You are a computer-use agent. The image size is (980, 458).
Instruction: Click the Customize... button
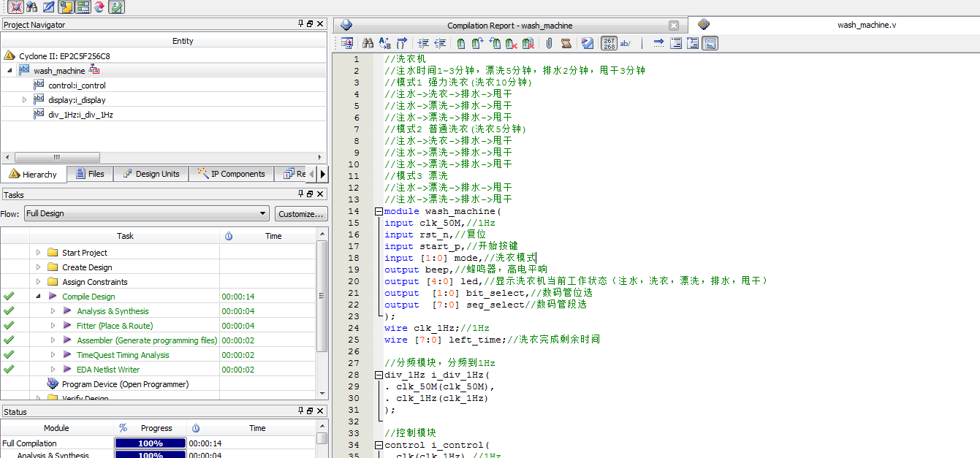301,214
